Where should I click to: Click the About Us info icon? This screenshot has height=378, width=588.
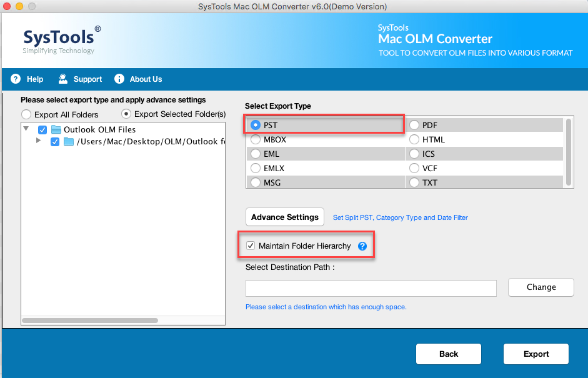point(119,79)
